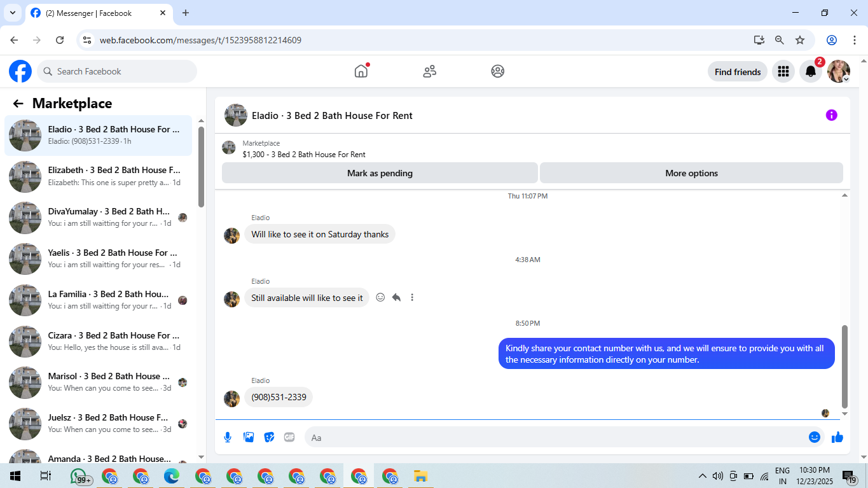Click the chat messages scrollbar
This screenshot has width=868, height=488.
[x=844, y=366]
